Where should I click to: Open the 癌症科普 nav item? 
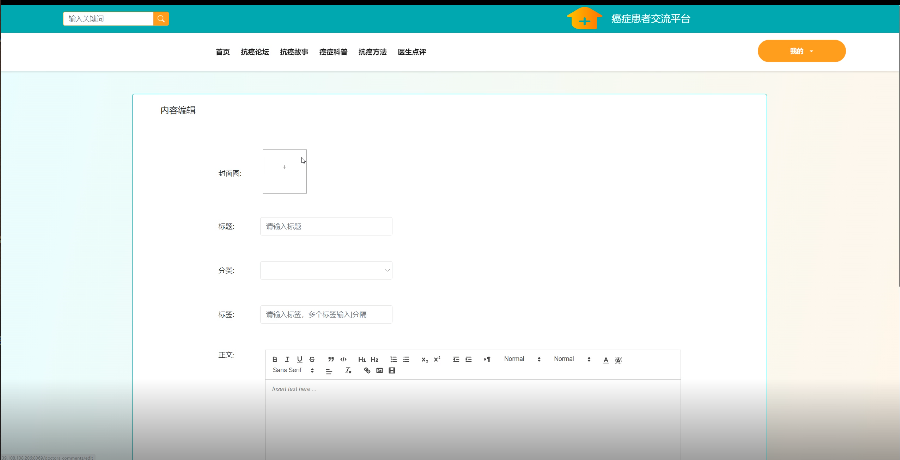point(333,52)
